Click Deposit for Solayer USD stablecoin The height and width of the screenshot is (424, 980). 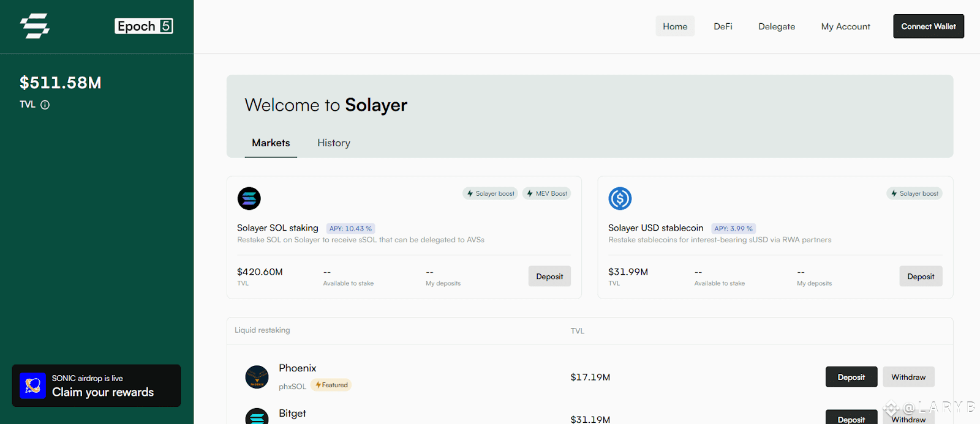[x=921, y=277]
